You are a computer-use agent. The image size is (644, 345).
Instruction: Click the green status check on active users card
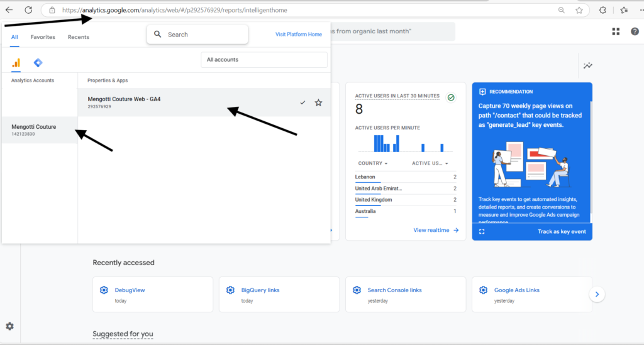[451, 97]
